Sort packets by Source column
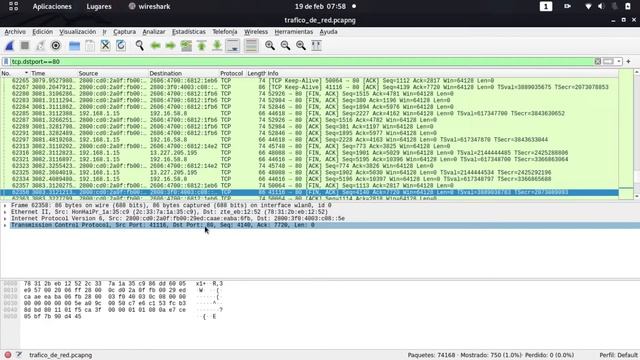This screenshot has width=640, height=360. tap(113, 73)
